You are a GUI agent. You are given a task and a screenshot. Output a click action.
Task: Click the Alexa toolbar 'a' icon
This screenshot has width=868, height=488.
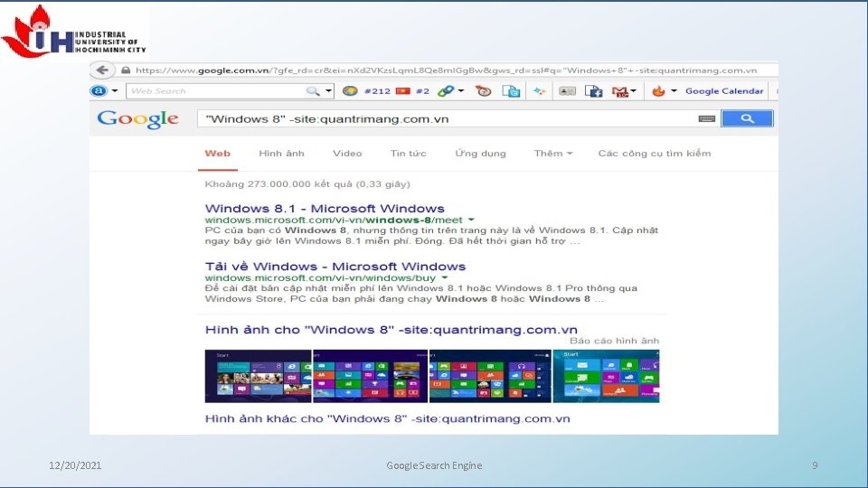click(x=99, y=90)
